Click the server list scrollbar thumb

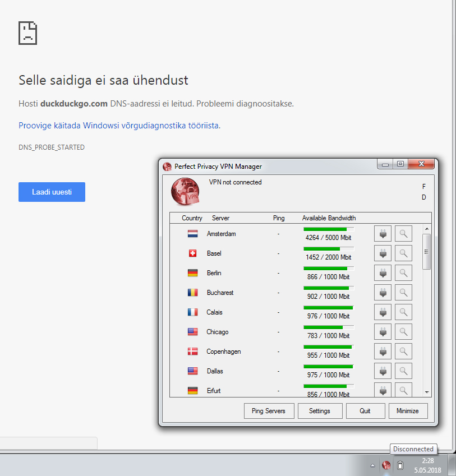pos(427,252)
